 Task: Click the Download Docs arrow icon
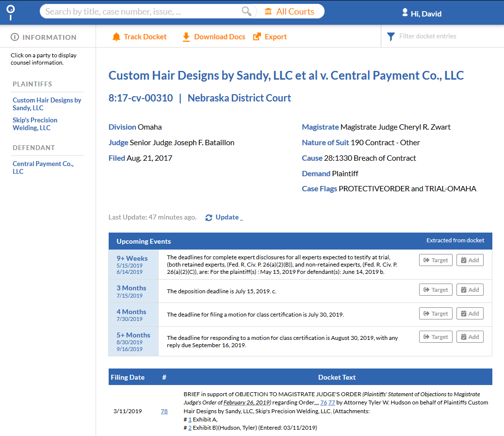186,37
